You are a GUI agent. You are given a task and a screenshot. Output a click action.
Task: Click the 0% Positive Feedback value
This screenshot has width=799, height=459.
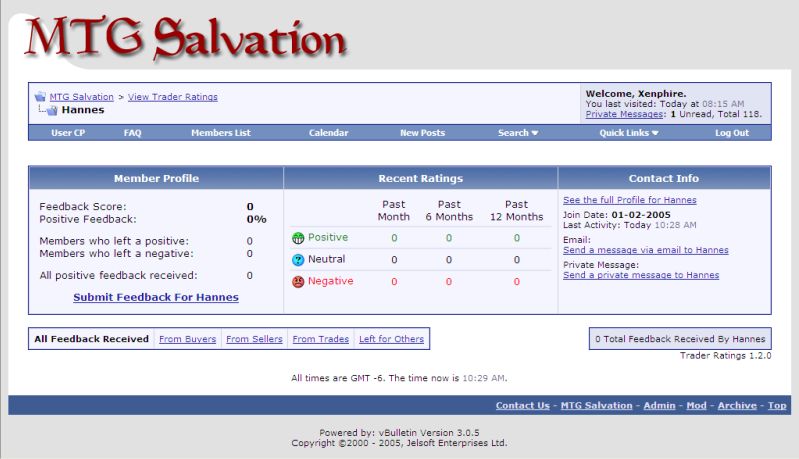point(256,220)
